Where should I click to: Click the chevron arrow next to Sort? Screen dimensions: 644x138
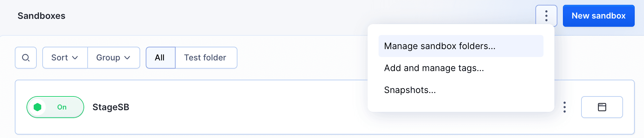tap(75, 58)
